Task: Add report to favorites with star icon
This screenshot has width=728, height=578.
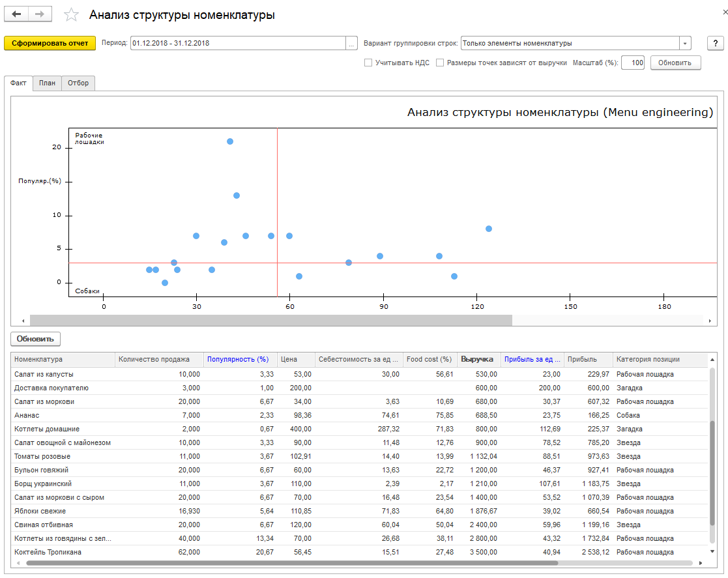Action: pos(71,15)
